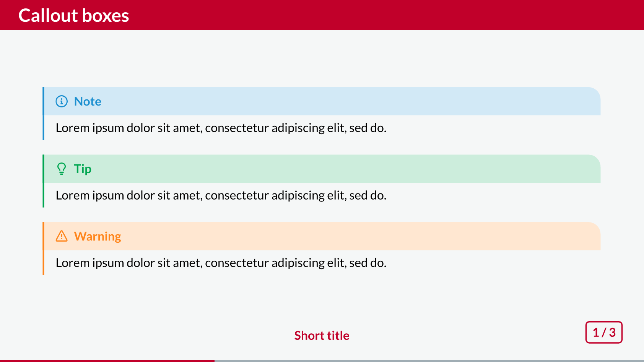The image size is (644, 362).
Task: Select the Tip callout heading text
Action: pos(83,169)
